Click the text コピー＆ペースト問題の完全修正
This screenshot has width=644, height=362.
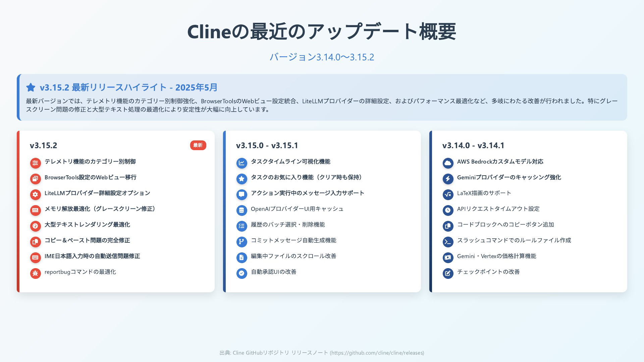pyautogui.click(x=87, y=240)
